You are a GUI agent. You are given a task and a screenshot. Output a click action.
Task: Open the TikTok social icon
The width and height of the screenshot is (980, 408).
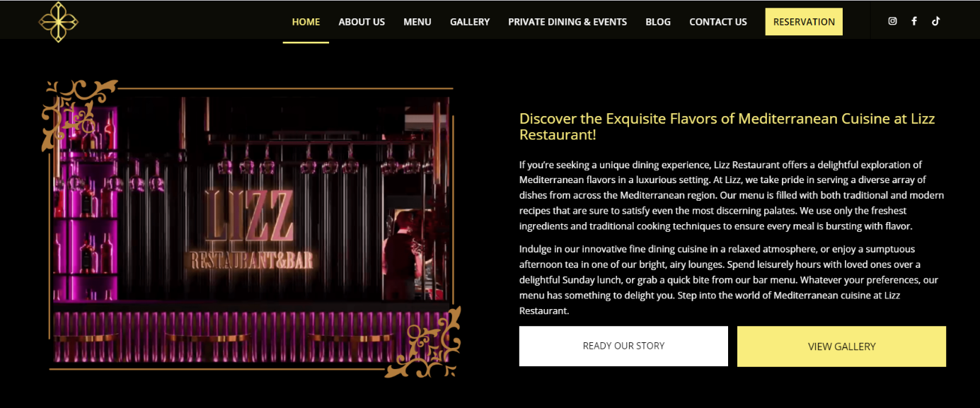point(935,21)
